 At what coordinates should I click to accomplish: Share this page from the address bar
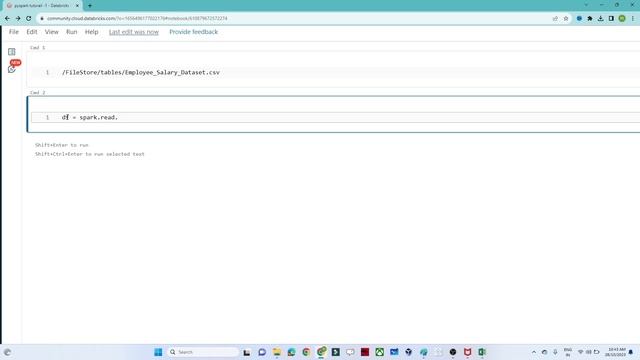pyautogui.click(x=555, y=18)
